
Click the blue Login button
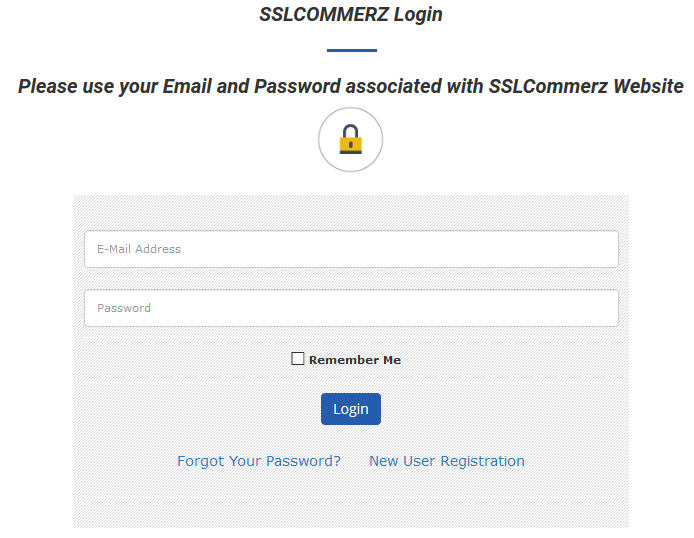(x=351, y=409)
